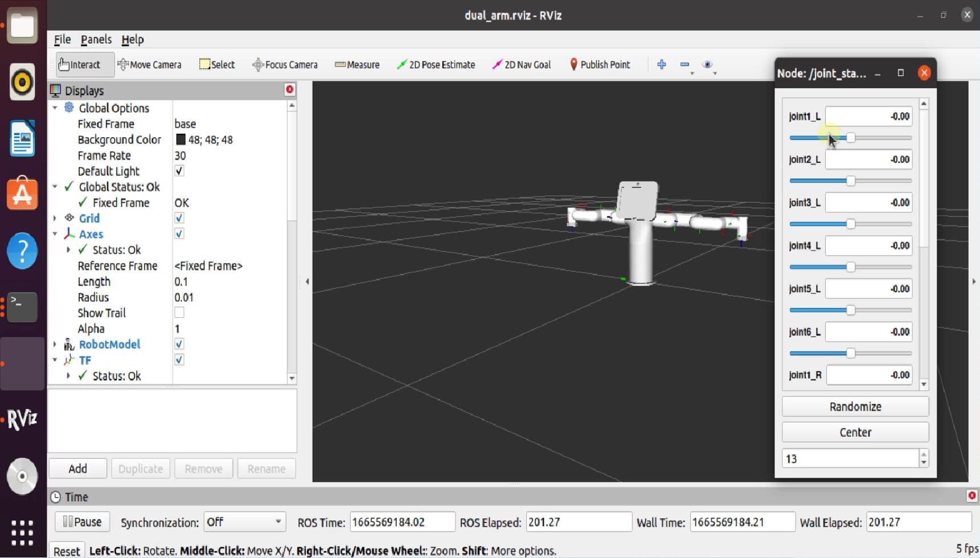The width and height of the screenshot is (980, 558).
Task: Activate the Focus Camera tool
Action: pyautogui.click(x=285, y=65)
